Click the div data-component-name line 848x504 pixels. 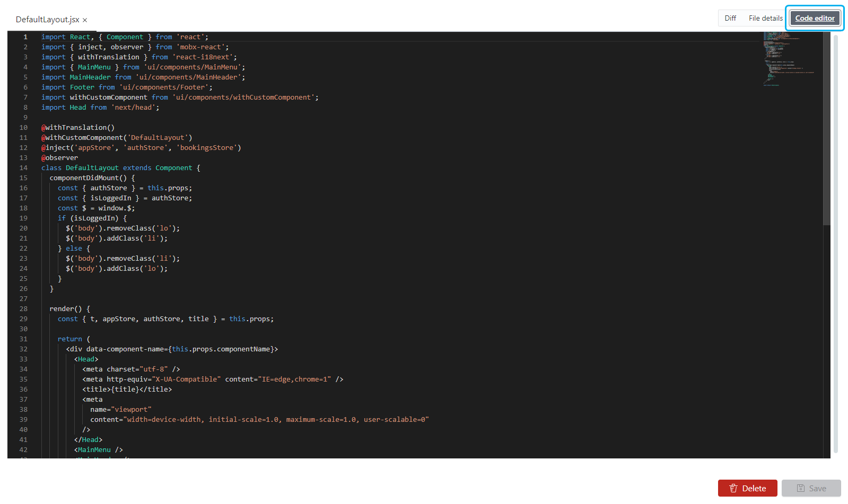(172, 349)
